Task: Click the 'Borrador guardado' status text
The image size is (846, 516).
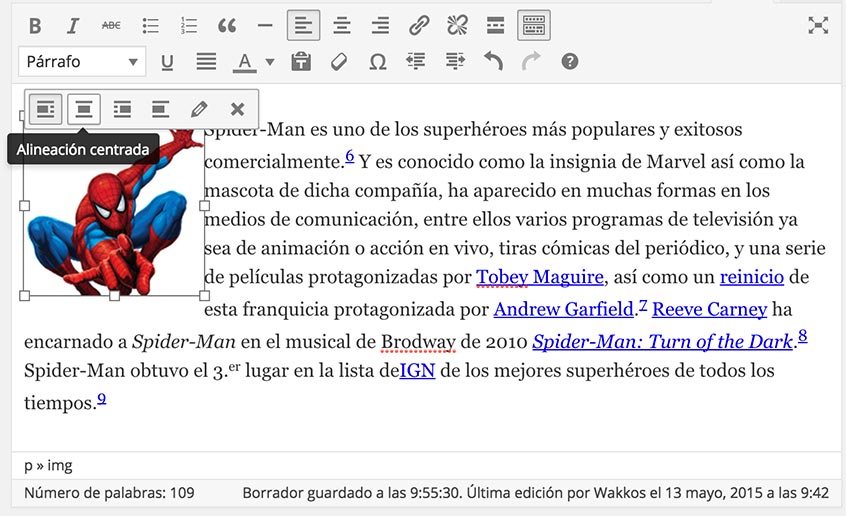Action: (535, 493)
